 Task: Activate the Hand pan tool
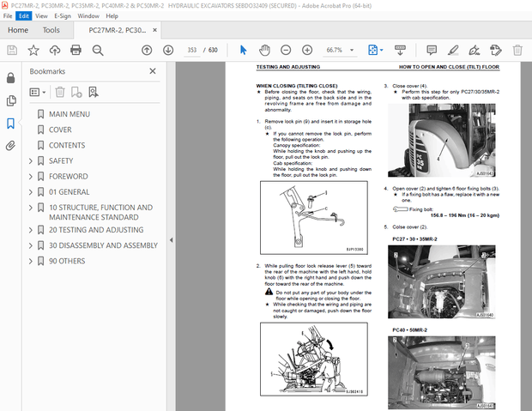[264, 51]
